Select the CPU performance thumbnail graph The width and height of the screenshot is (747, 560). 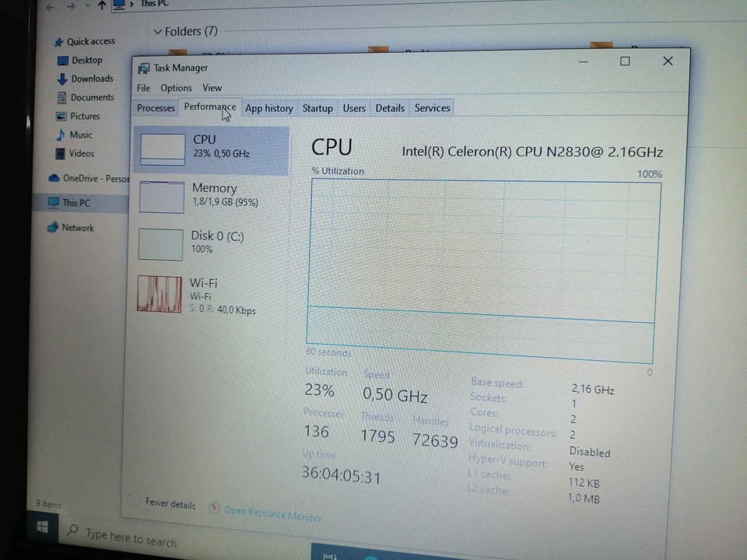(x=163, y=149)
